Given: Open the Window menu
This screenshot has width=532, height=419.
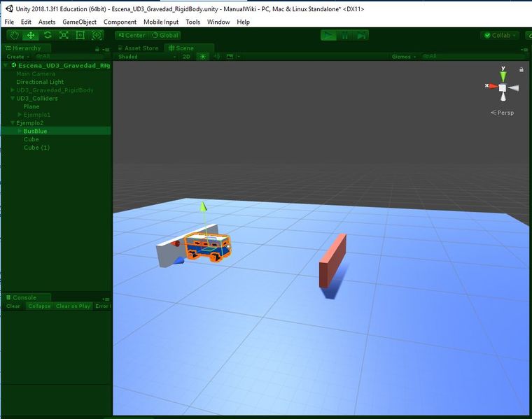Looking at the screenshot, I should 218,22.
